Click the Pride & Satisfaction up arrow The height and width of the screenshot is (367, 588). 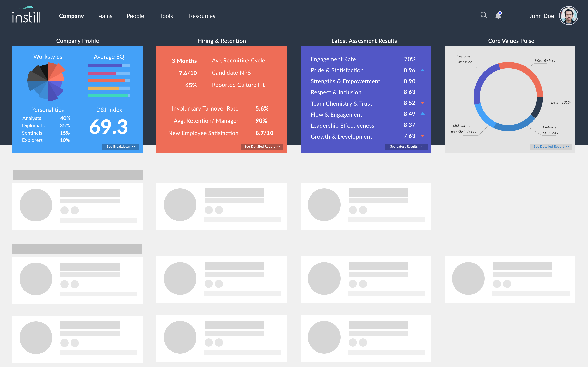(x=423, y=70)
